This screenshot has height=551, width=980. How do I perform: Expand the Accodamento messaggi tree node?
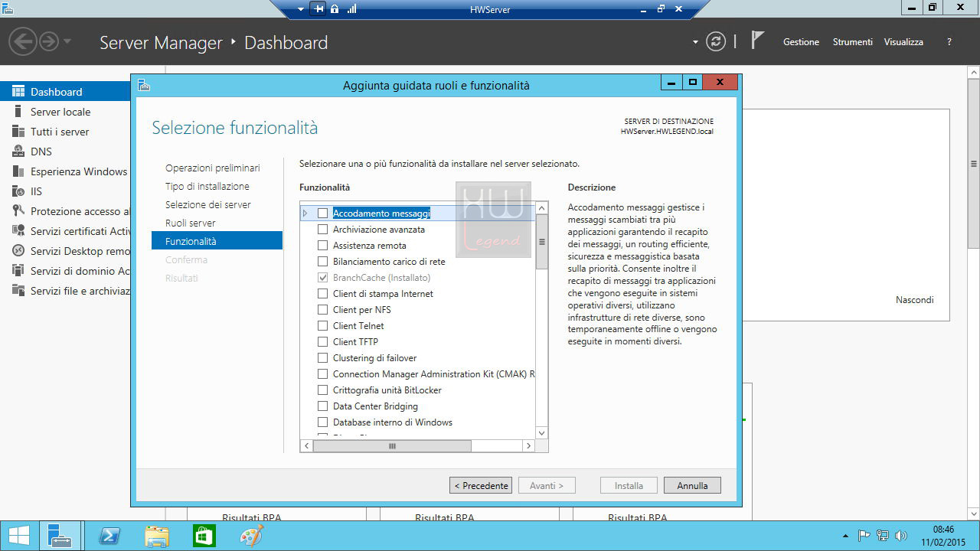[x=305, y=214]
